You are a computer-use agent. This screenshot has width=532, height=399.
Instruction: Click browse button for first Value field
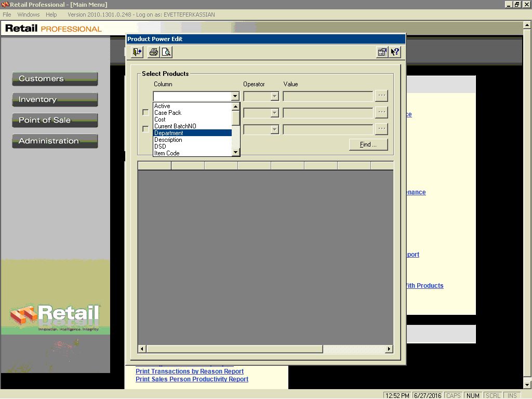click(x=382, y=96)
